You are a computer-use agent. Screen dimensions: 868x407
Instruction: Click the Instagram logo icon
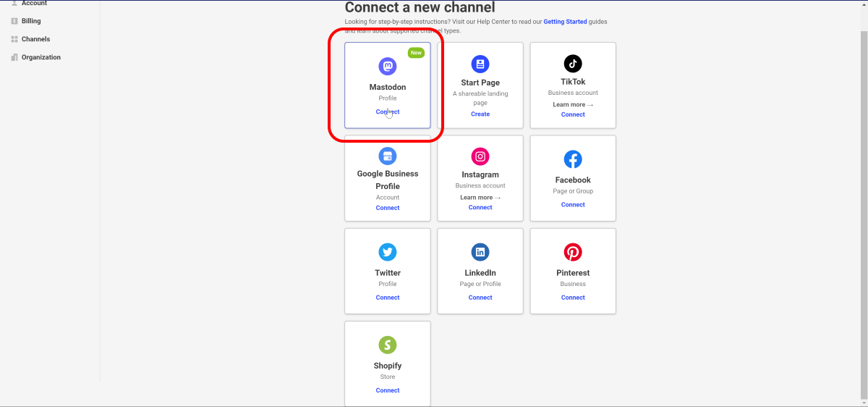point(480,156)
